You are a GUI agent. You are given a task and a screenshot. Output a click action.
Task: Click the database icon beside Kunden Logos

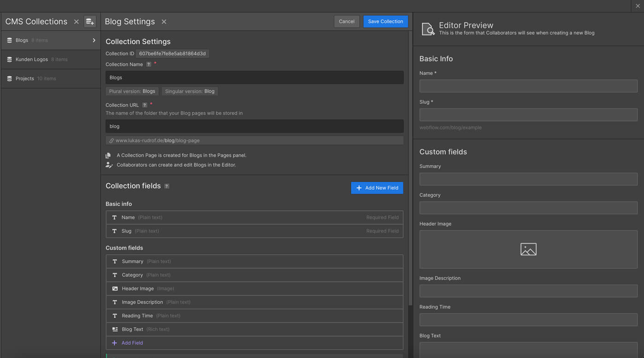coord(10,59)
